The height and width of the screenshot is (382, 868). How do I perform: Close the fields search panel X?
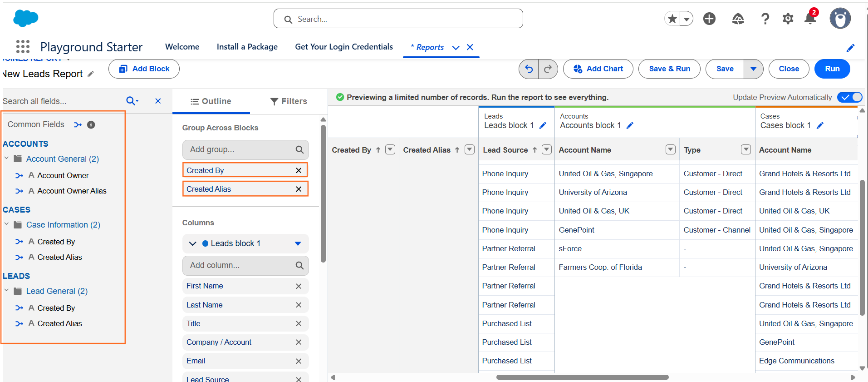[x=158, y=101]
